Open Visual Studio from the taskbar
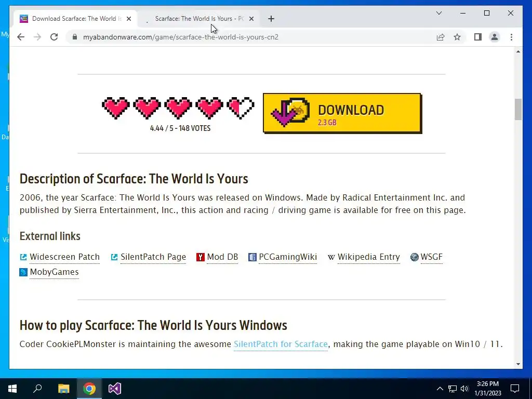532x399 pixels. [x=115, y=389]
